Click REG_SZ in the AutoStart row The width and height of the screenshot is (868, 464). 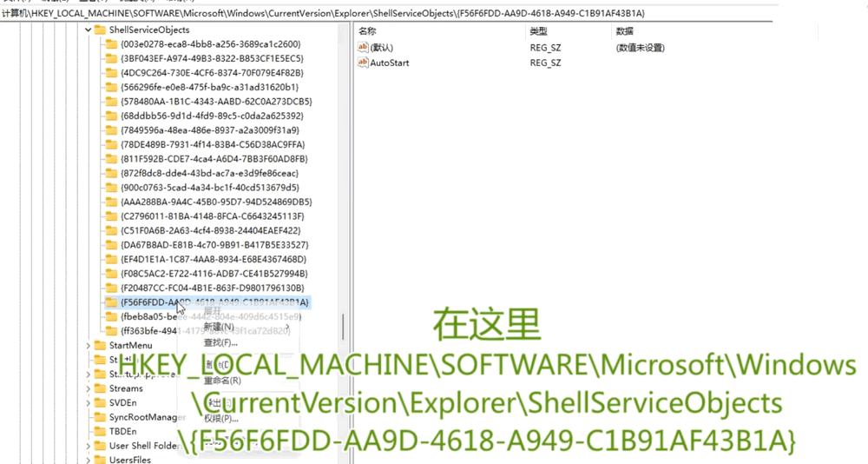point(546,63)
